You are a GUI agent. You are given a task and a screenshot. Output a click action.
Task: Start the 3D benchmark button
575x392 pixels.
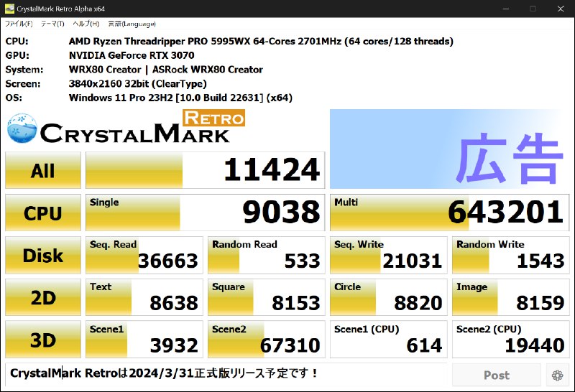(x=43, y=340)
